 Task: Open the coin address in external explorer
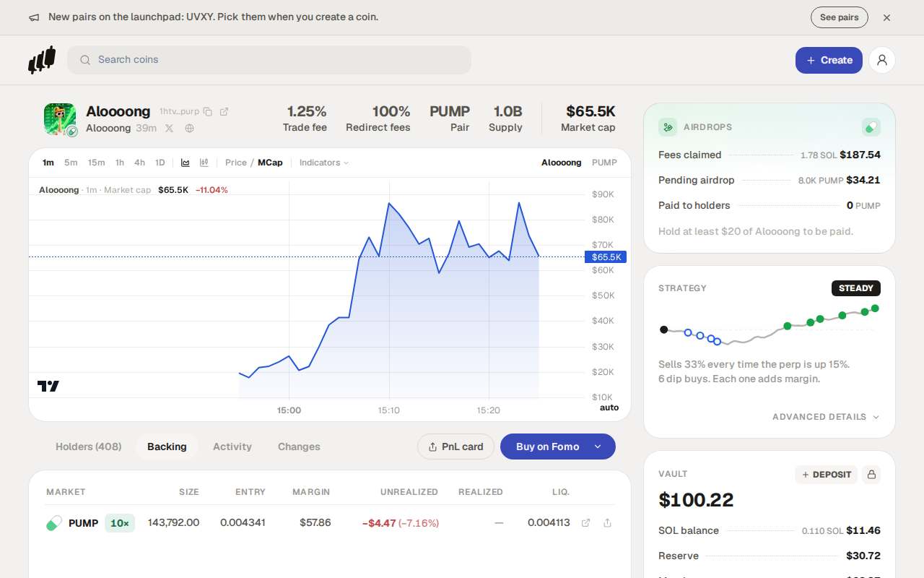coord(225,111)
